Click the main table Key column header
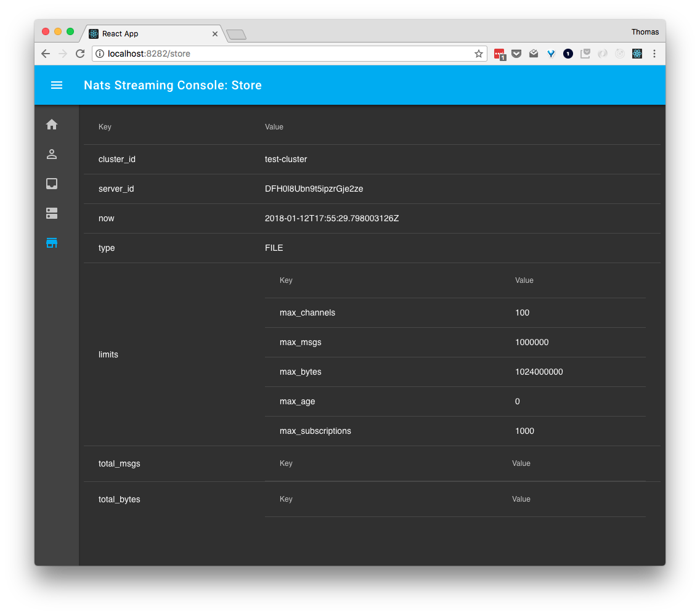Image resolution: width=700 pixels, height=615 pixels. pyautogui.click(x=105, y=127)
